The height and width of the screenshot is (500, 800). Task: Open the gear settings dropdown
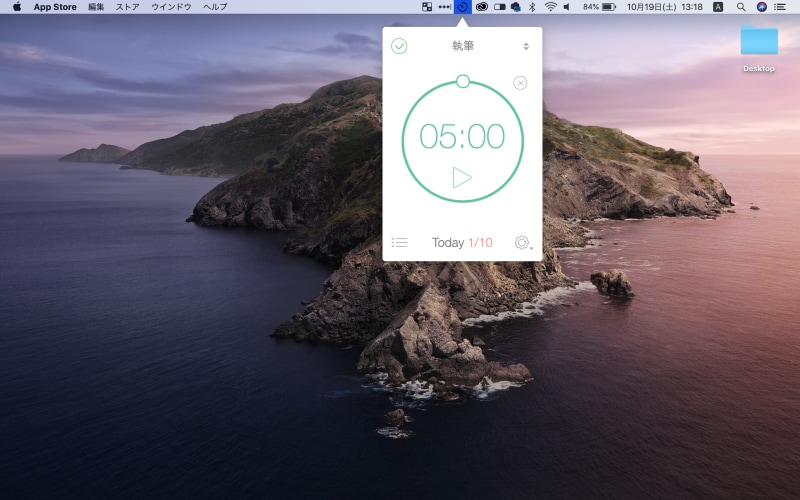point(522,243)
